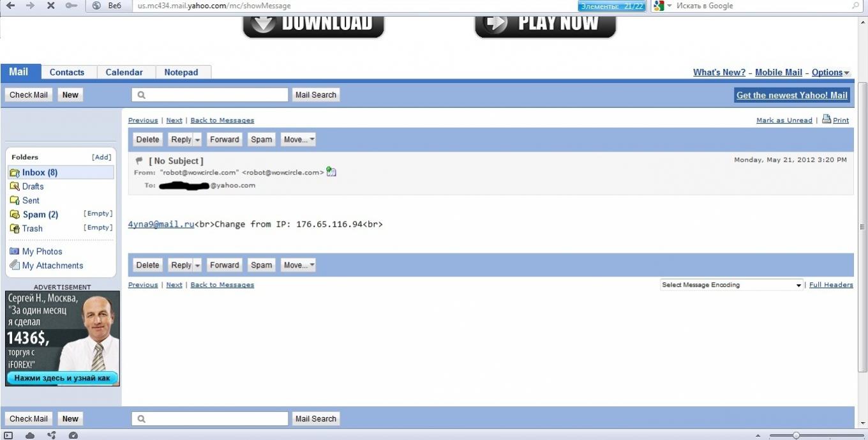Click the printer icon beside Print
The width and height of the screenshot is (868, 440).
pyautogui.click(x=827, y=119)
